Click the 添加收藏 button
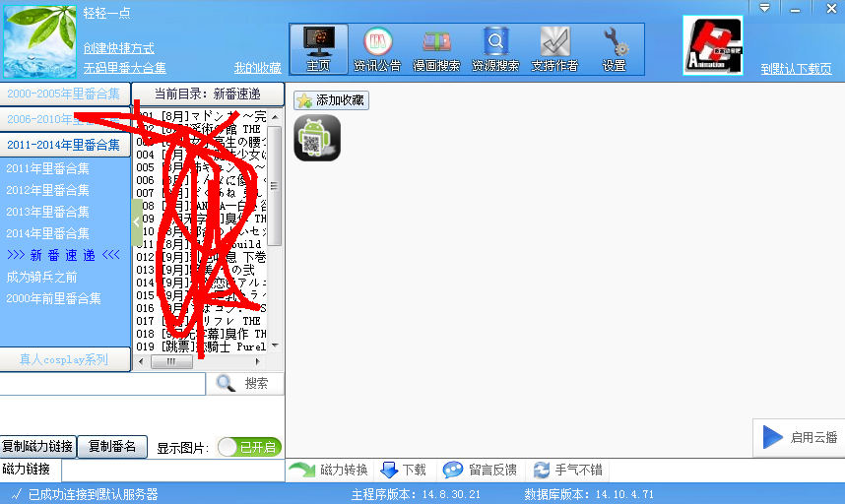Image resolution: width=845 pixels, height=504 pixels. [x=331, y=100]
